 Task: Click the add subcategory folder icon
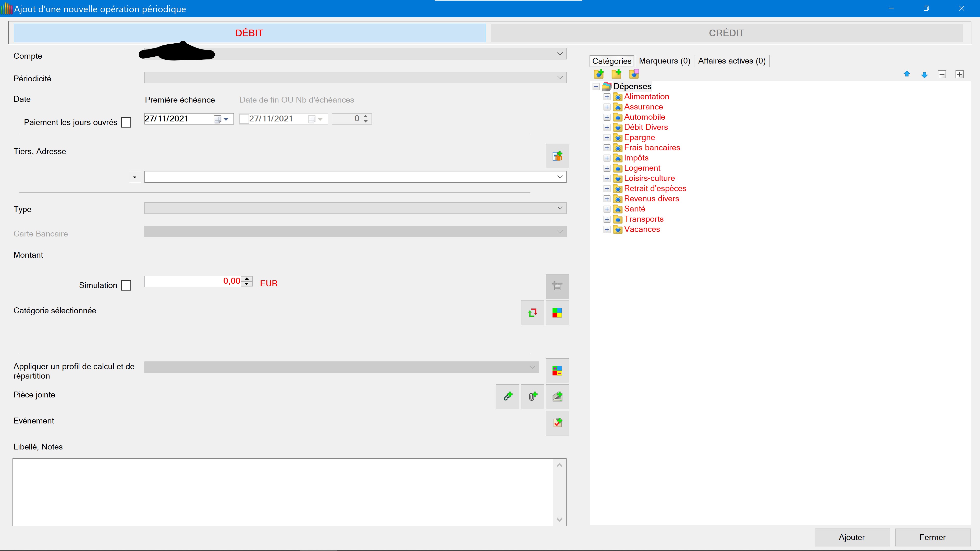coord(616,74)
